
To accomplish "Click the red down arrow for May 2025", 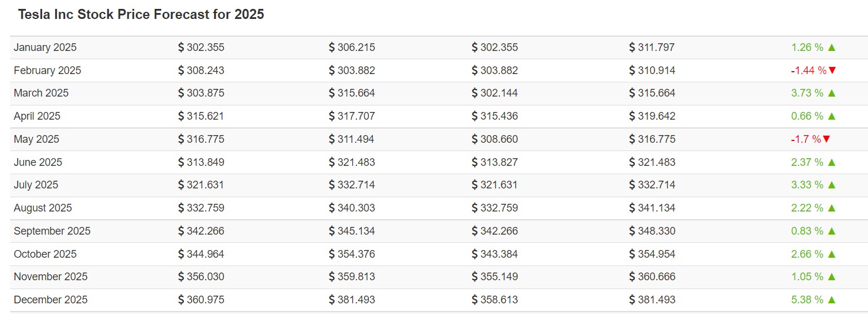I will pos(826,139).
